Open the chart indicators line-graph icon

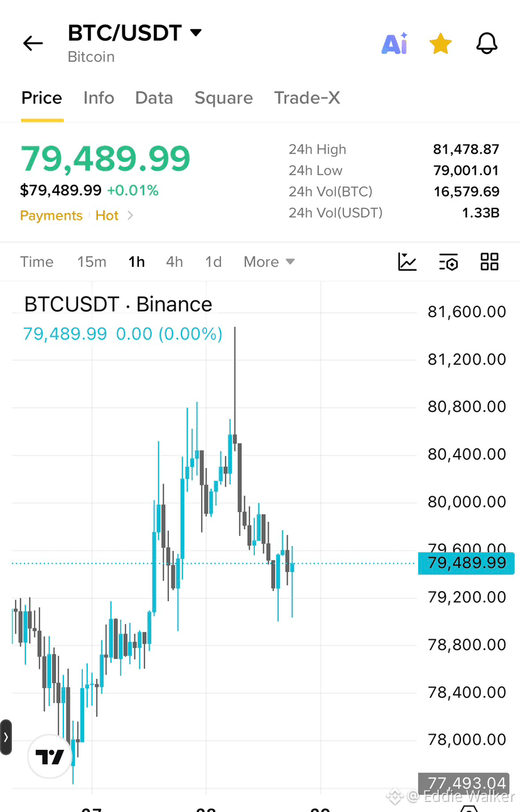click(408, 262)
